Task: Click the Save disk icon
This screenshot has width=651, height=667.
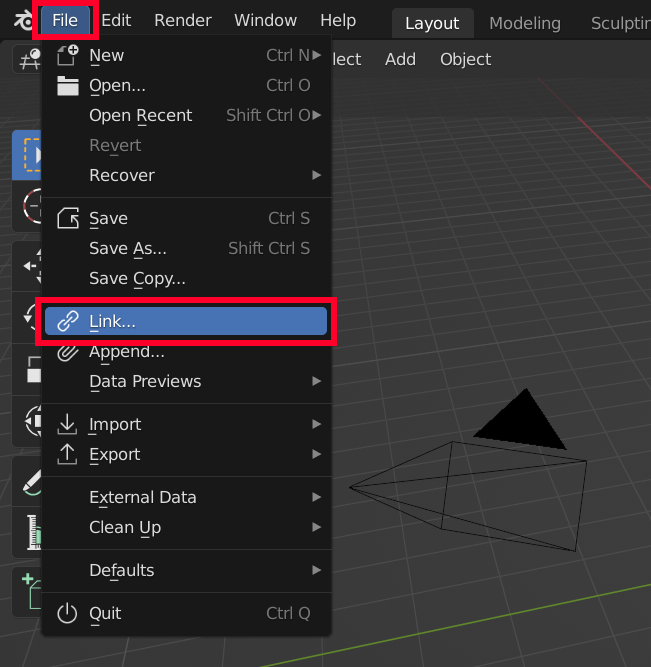Action: coord(67,218)
